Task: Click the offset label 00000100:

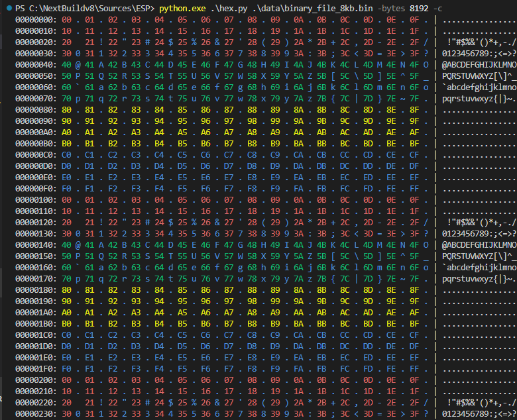Action: click(36, 200)
